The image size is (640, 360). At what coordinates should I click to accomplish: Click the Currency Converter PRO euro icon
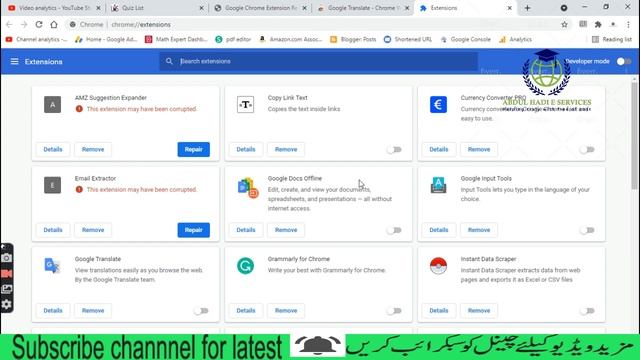(x=438, y=104)
